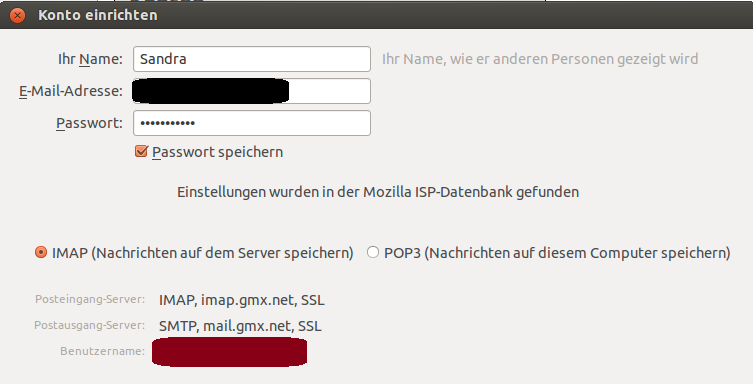Screen dimensions: 753x384
Task: Click the Mozilla ISP-Datenbank status message
Action: (378, 192)
